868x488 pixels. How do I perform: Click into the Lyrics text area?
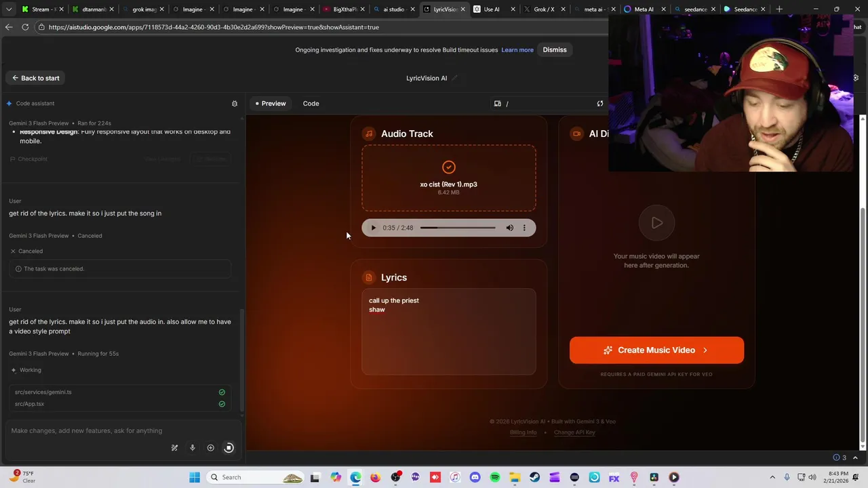coord(448,331)
